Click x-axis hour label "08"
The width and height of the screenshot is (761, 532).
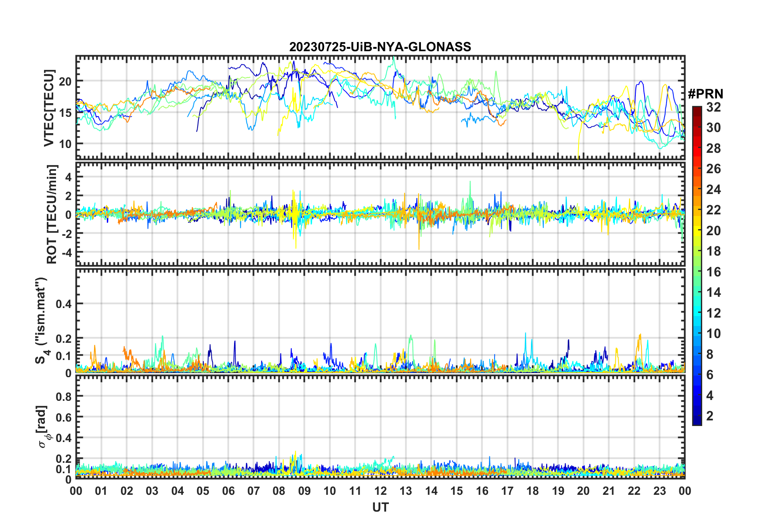(279, 491)
